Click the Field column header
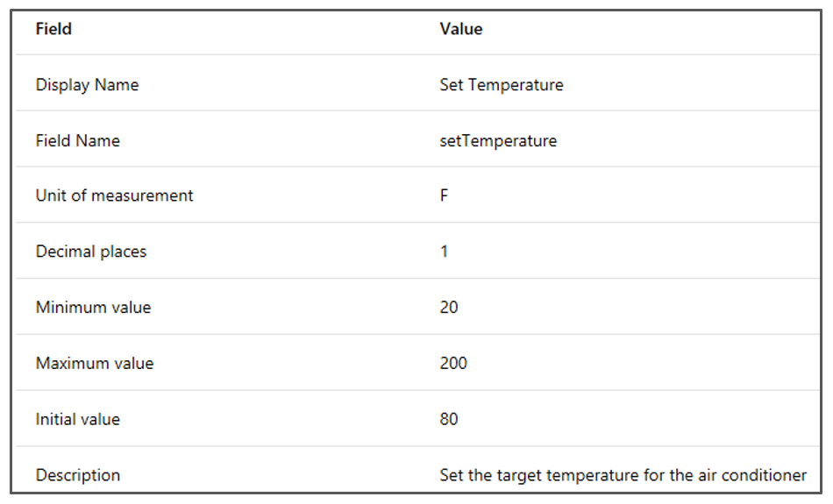This screenshot has width=833, height=504. 53,29
